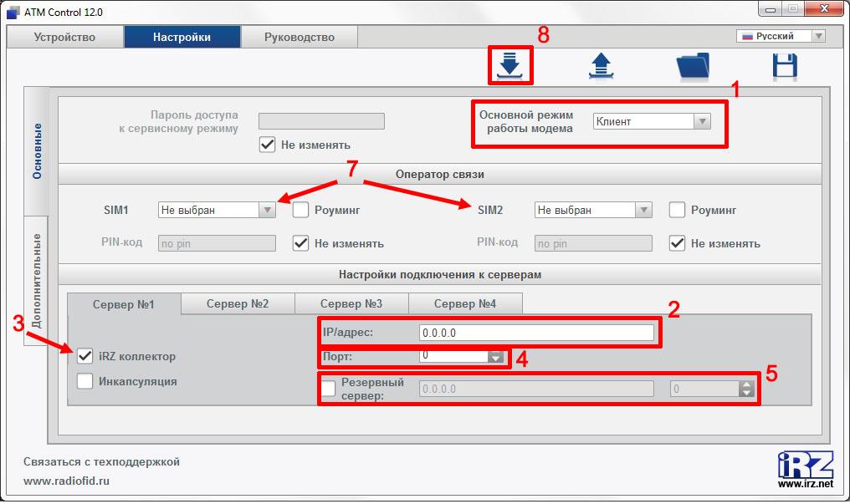Viewport: 850px width, 504px height.
Task: Click the iRZ logo in bottom corner
Action: pyautogui.click(x=805, y=465)
